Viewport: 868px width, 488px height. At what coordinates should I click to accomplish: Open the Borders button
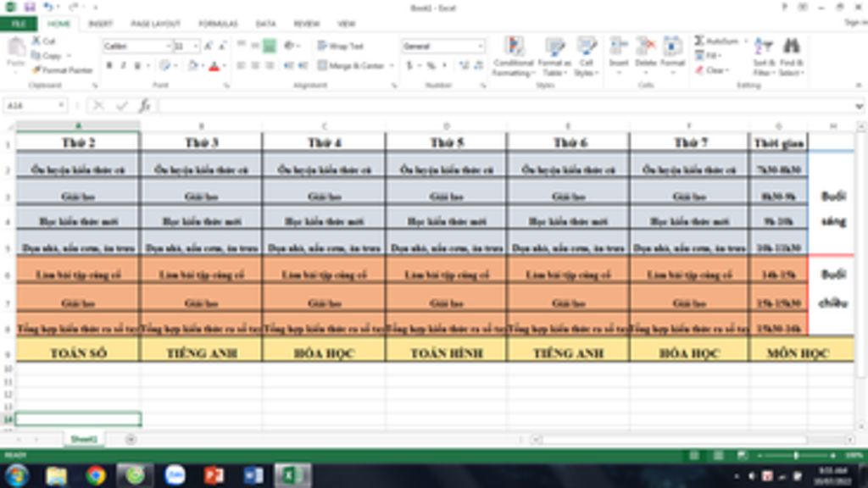pyautogui.click(x=165, y=66)
